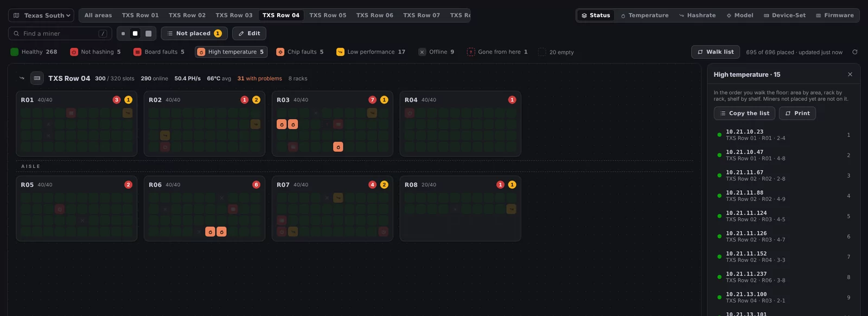Click the Edit layout button

pyautogui.click(x=250, y=34)
